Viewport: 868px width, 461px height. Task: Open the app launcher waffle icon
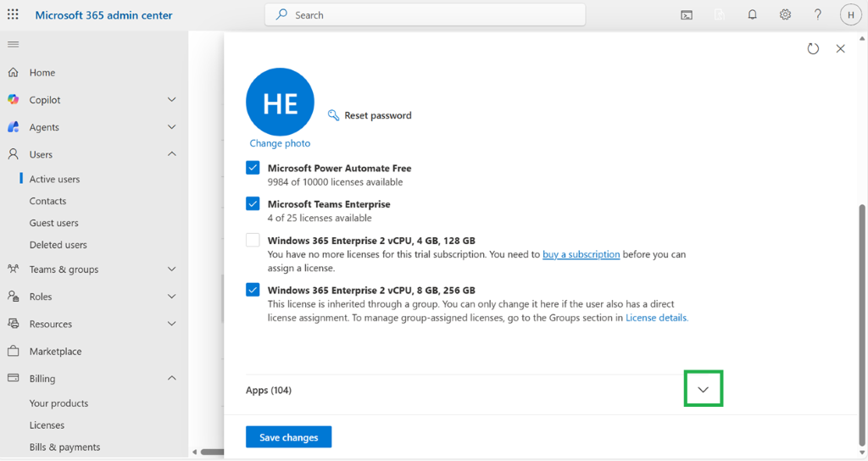click(x=13, y=15)
